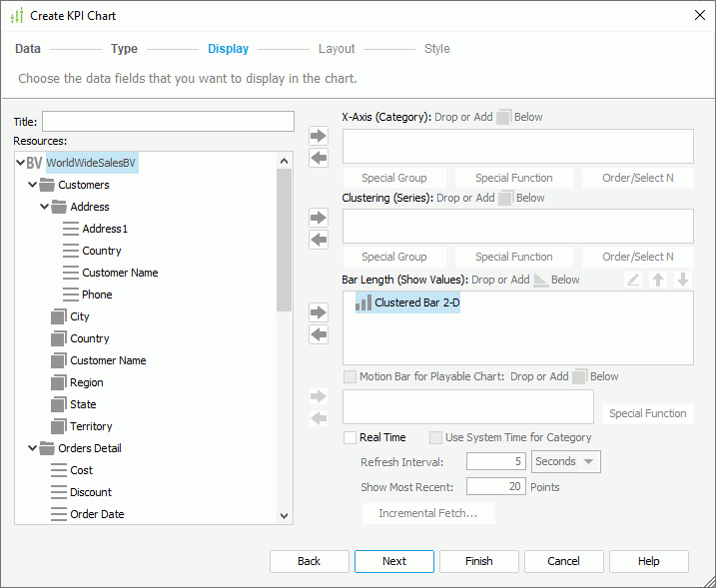
Task: Check Use System Time for Category
Action: [435, 437]
